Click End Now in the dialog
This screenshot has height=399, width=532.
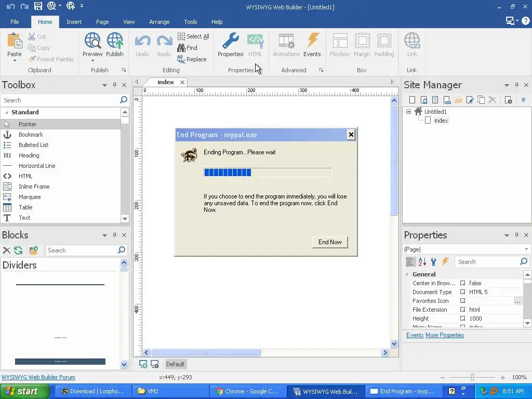[330, 242]
